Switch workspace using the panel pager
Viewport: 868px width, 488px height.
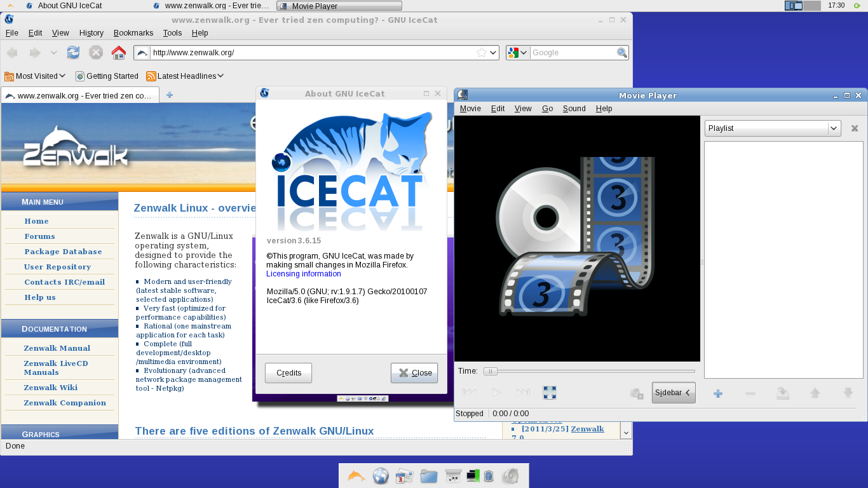(x=803, y=6)
